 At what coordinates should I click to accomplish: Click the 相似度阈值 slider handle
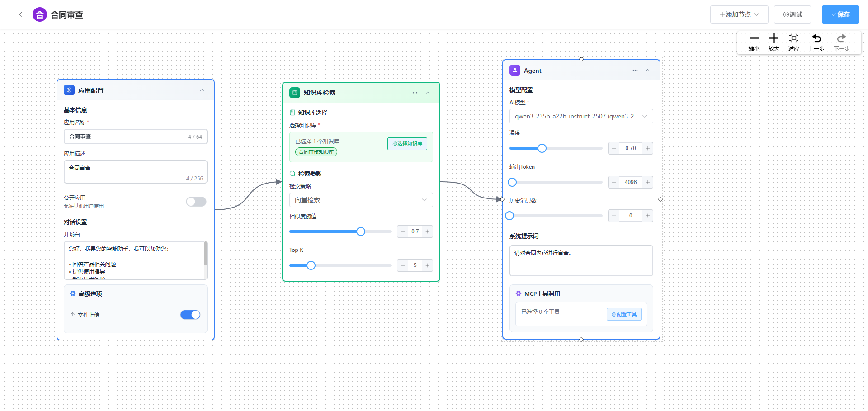coord(360,231)
